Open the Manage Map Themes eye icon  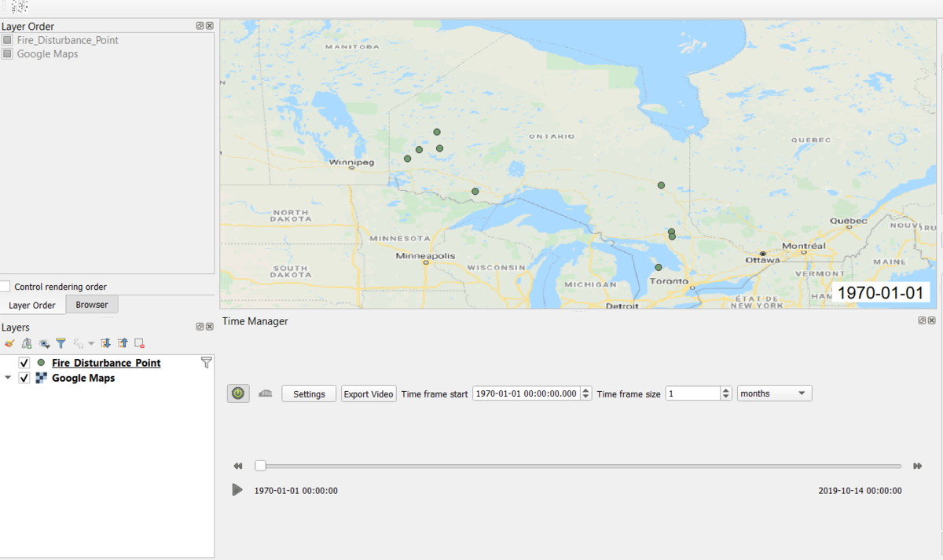(x=44, y=342)
